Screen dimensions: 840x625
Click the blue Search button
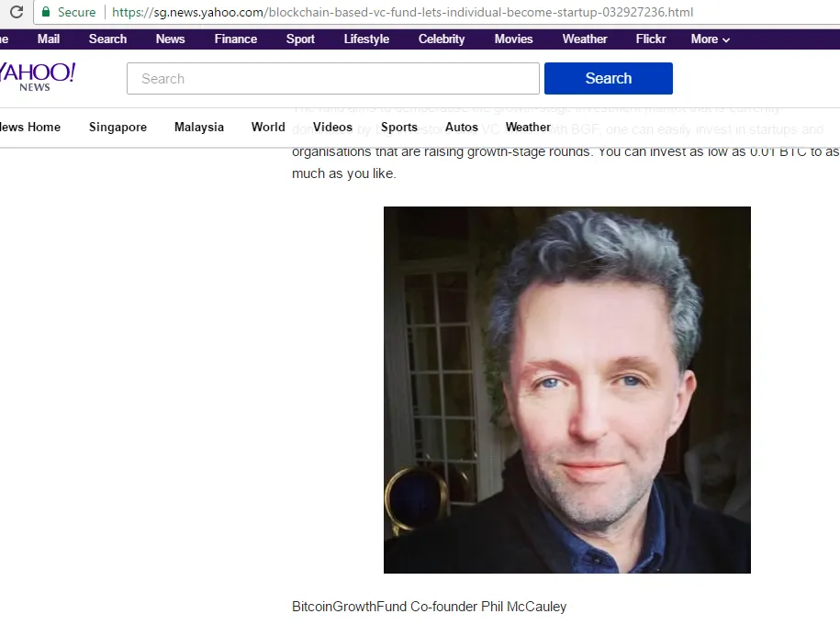click(x=608, y=78)
